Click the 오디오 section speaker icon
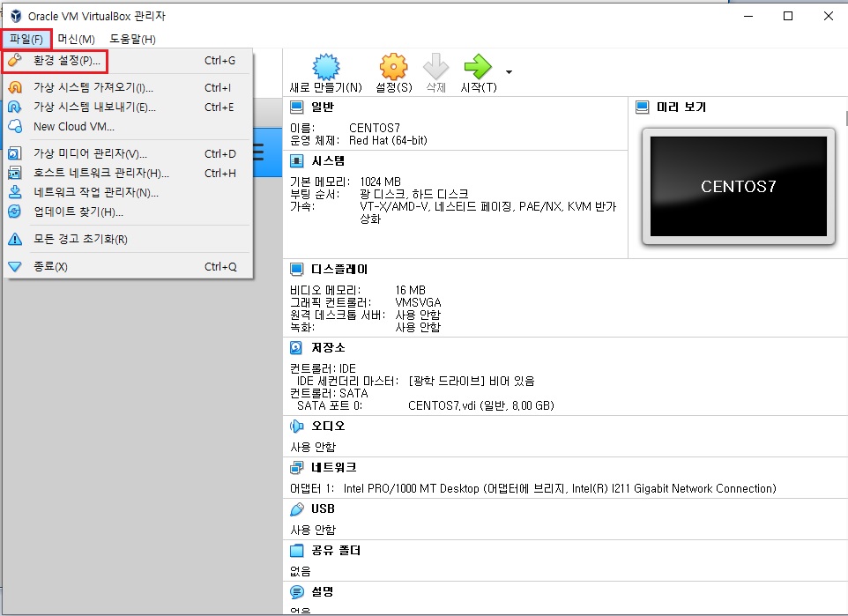This screenshot has width=848, height=616. (x=296, y=427)
